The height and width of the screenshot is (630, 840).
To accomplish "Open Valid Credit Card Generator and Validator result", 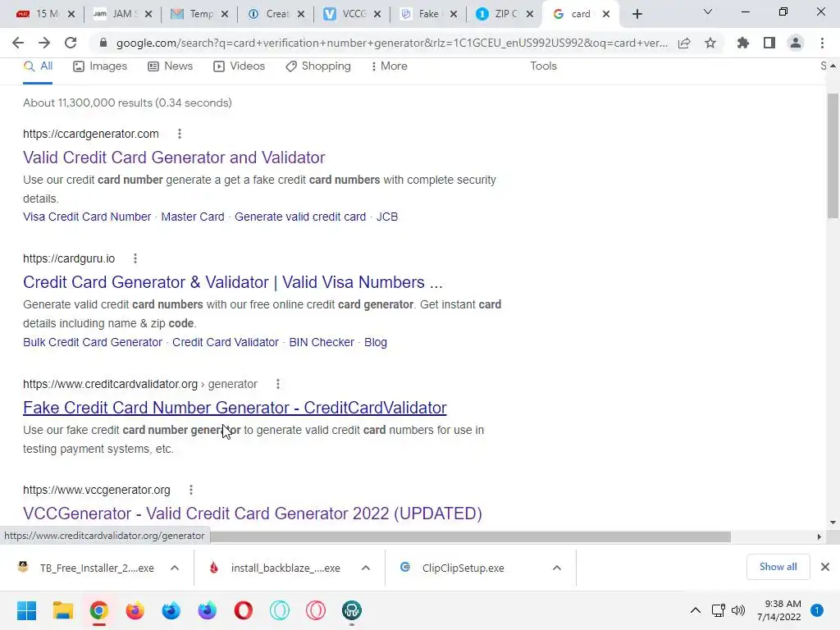I will (174, 157).
